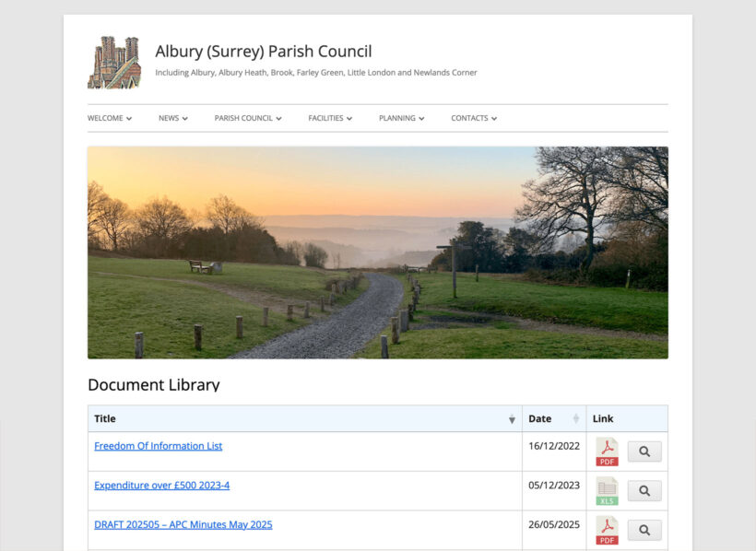Image resolution: width=756 pixels, height=551 pixels.
Task: Click the Expenditure over £500 2023-4 link
Action: tap(161, 485)
